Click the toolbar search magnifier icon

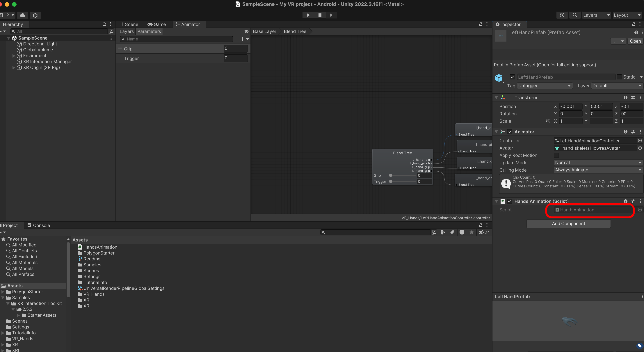[x=575, y=15]
